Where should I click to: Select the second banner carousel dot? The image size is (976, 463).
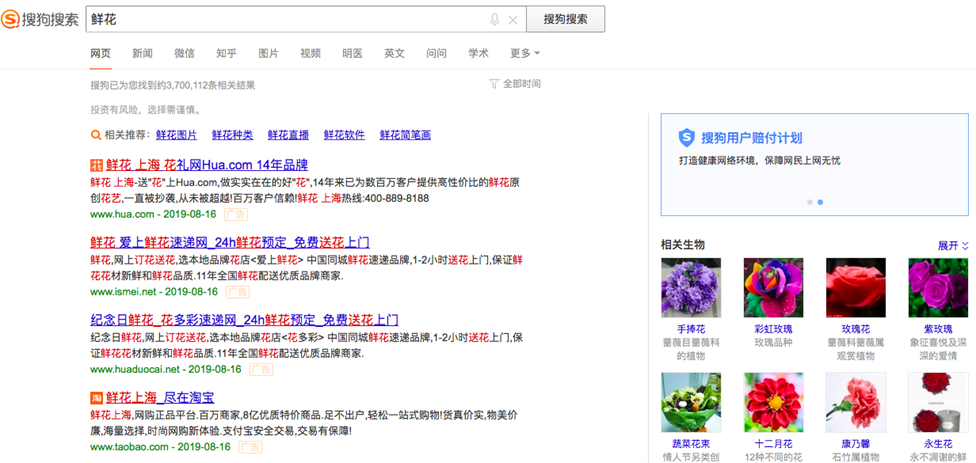[820, 202]
